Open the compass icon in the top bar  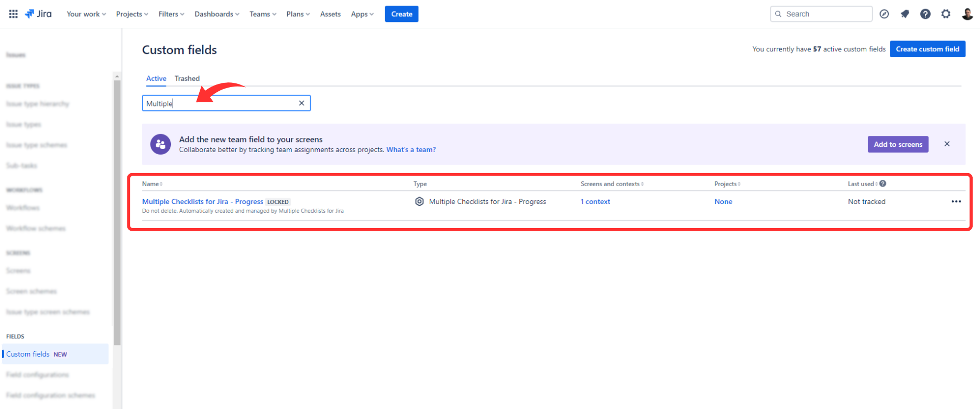[x=884, y=14]
